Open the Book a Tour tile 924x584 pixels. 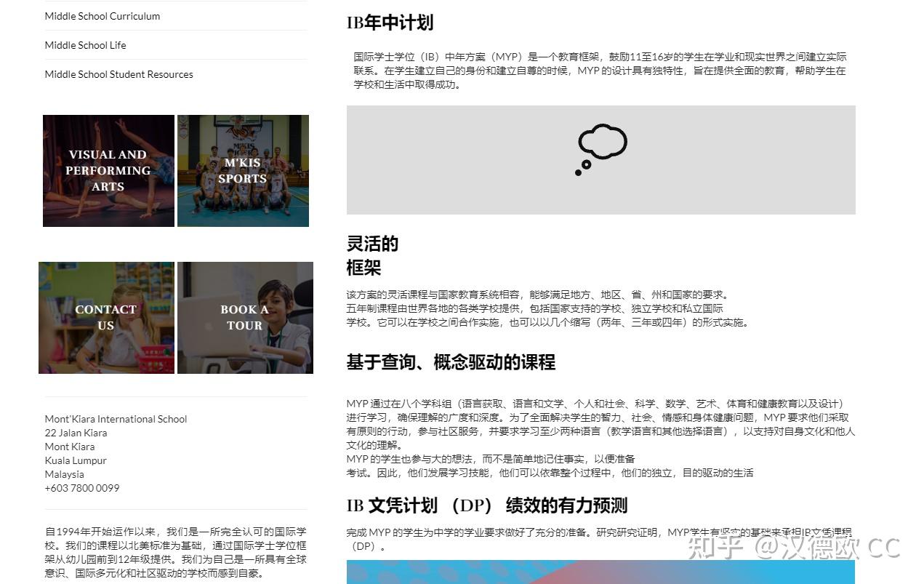[245, 318]
